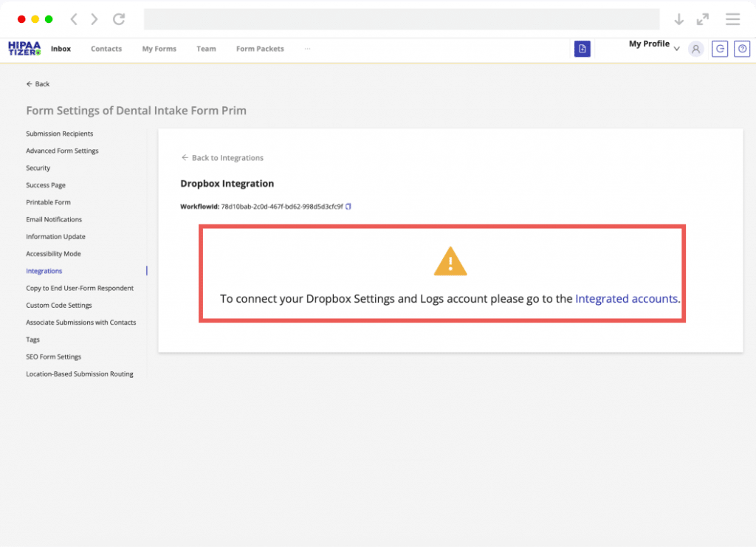Copy the WorkflowId using the copy icon
The image size is (756, 547).
[348, 207]
